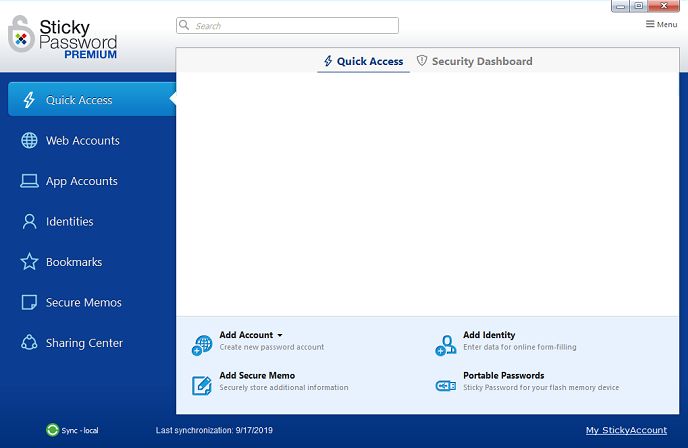Focus the Search input field
Viewport: 688px width, 448px height.
[x=287, y=25]
